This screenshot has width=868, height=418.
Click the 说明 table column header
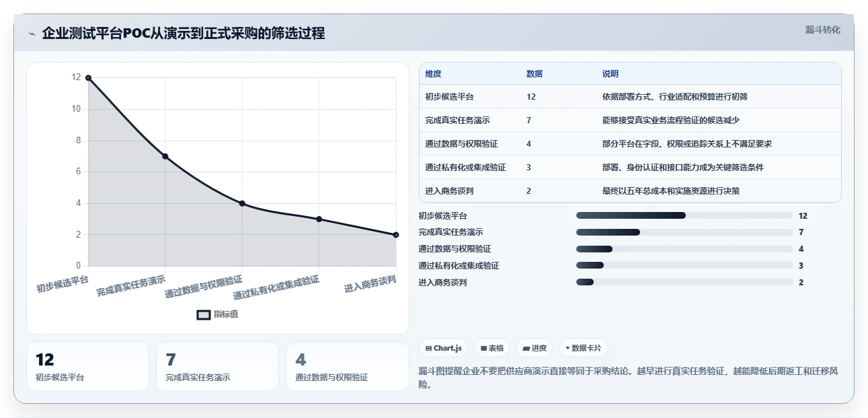[x=610, y=74]
